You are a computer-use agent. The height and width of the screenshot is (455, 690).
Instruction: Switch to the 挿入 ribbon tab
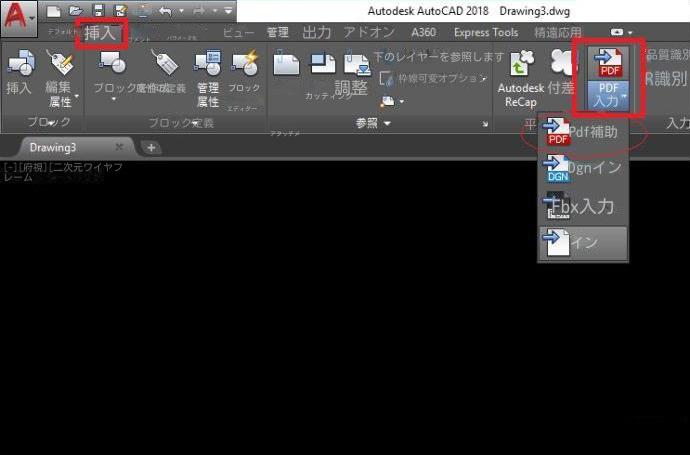(x=101, y=33)
